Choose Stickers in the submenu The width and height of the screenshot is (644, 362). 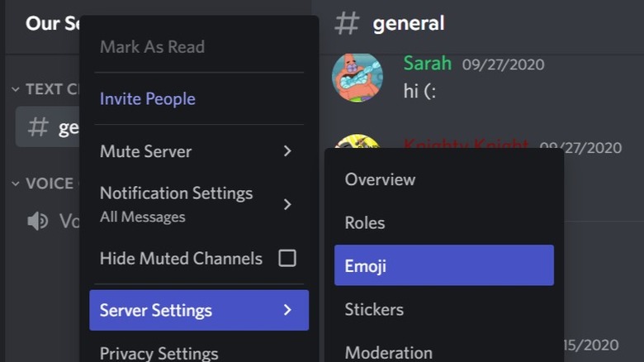click(374, 309)
